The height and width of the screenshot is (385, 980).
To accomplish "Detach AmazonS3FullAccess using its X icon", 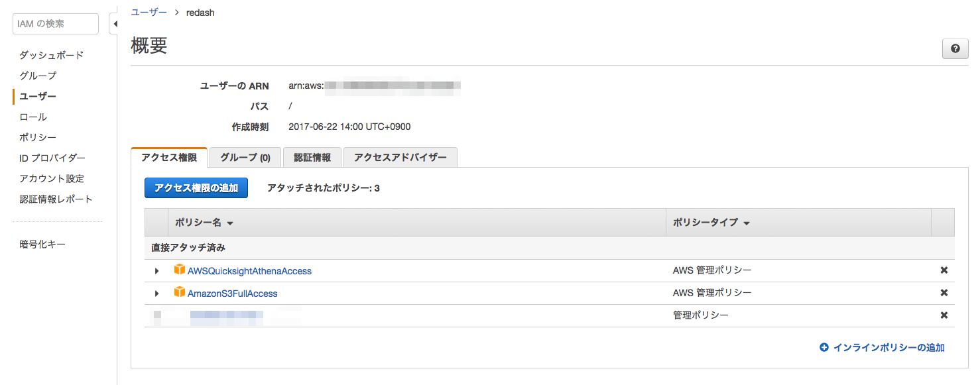I will click(x=944, y=293).
